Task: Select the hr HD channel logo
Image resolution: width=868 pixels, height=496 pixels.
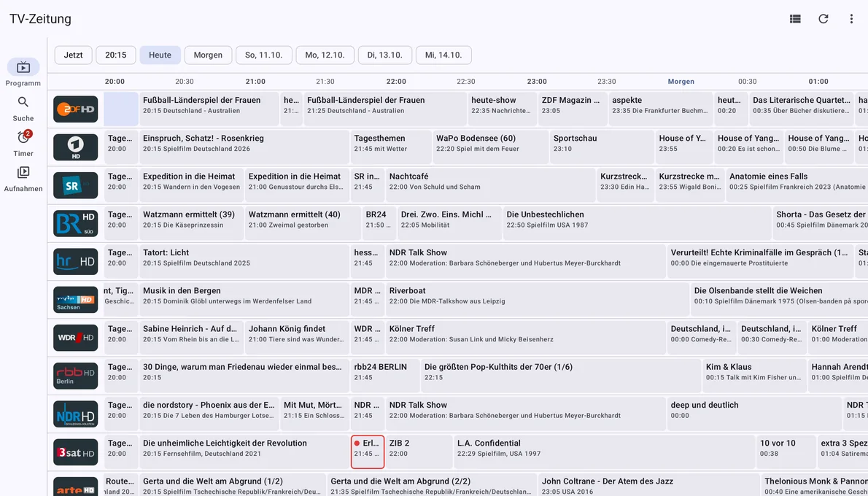Action: (76, 262)
